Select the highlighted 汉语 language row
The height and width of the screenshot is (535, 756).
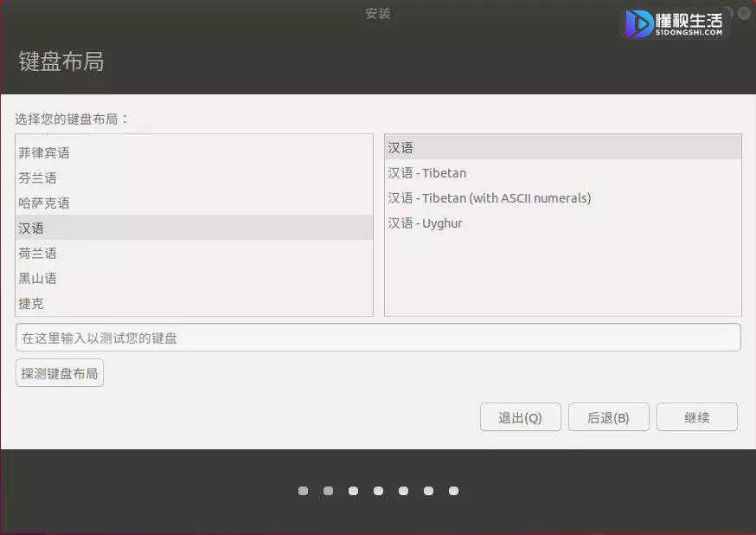(194, 228)
